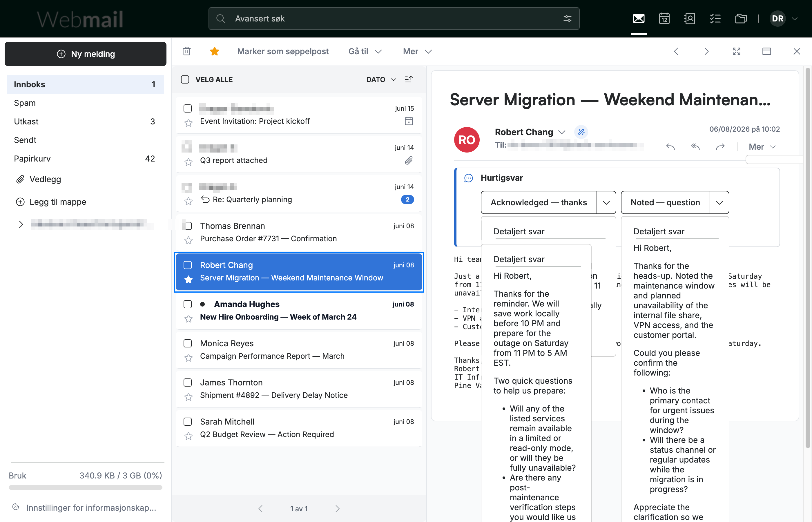Open message in separate window icon
This screenshot has height=522, width=812.
point(766,51)
